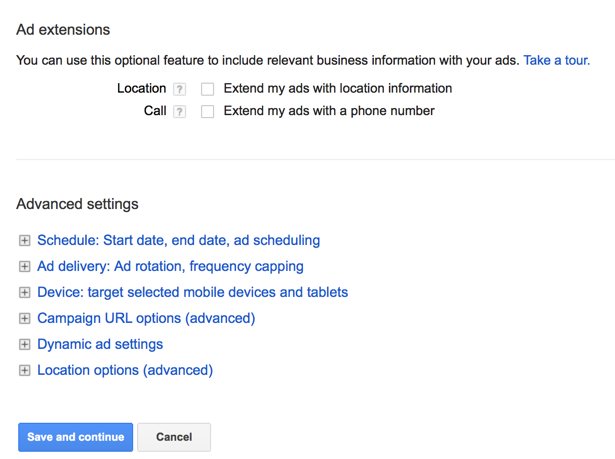The height and width of the screenshot is (459, 615).
Task: Click the Cancel button
Action: point(174,437)
